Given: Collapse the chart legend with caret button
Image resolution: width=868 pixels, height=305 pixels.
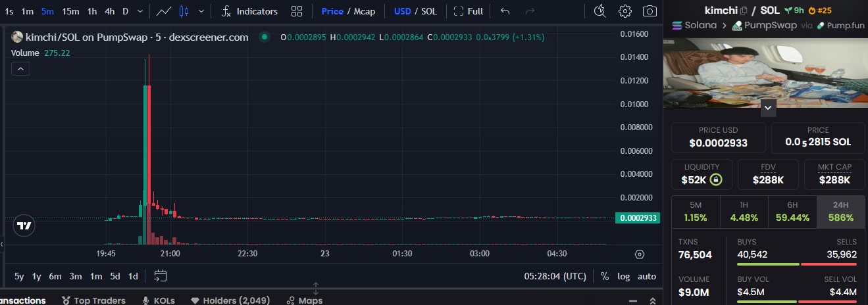Looking at the screenshot, I should pos(20,68).
